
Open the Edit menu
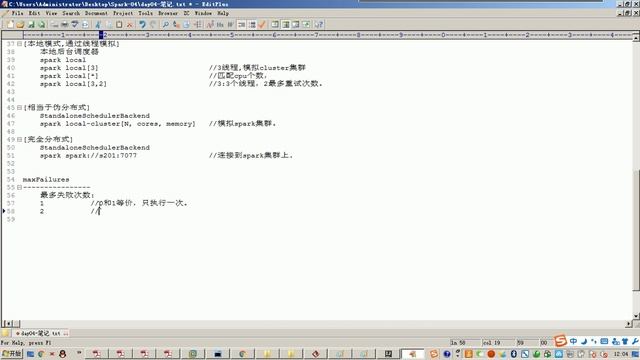(35, 13)
